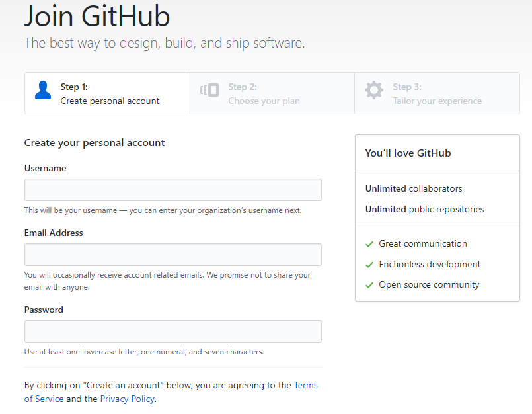Click the Username field label
This screenshot has height=414, width=532.
[45, 168]
